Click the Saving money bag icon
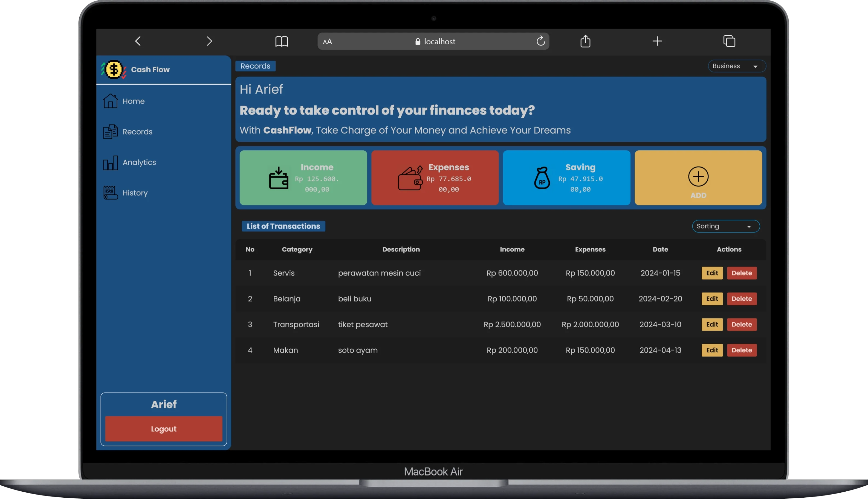 coord(542,178)
